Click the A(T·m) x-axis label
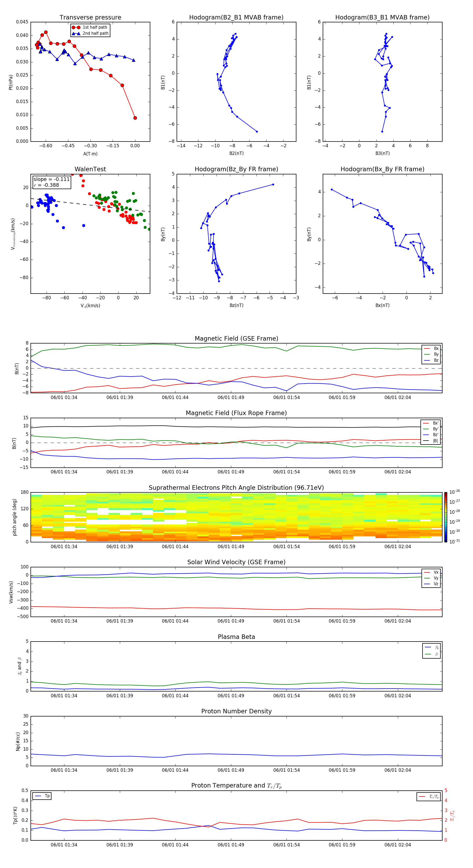473x868 pixels. [x=90, y=154]
